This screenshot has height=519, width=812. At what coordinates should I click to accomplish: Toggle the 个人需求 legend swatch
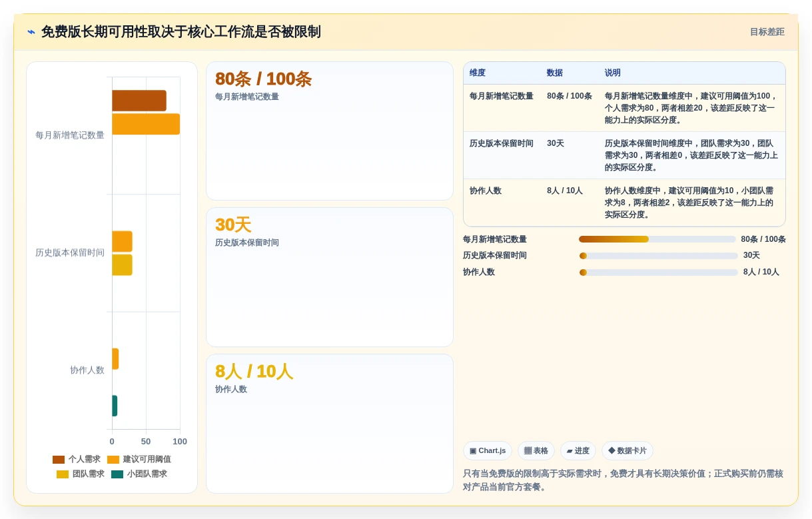[59, 460]
